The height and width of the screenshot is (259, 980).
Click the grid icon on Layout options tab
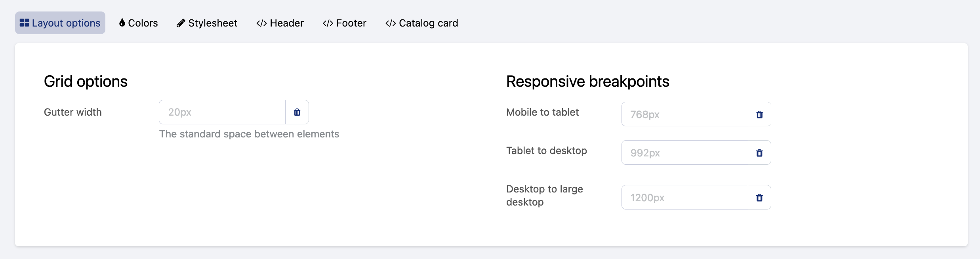(25, 23)
